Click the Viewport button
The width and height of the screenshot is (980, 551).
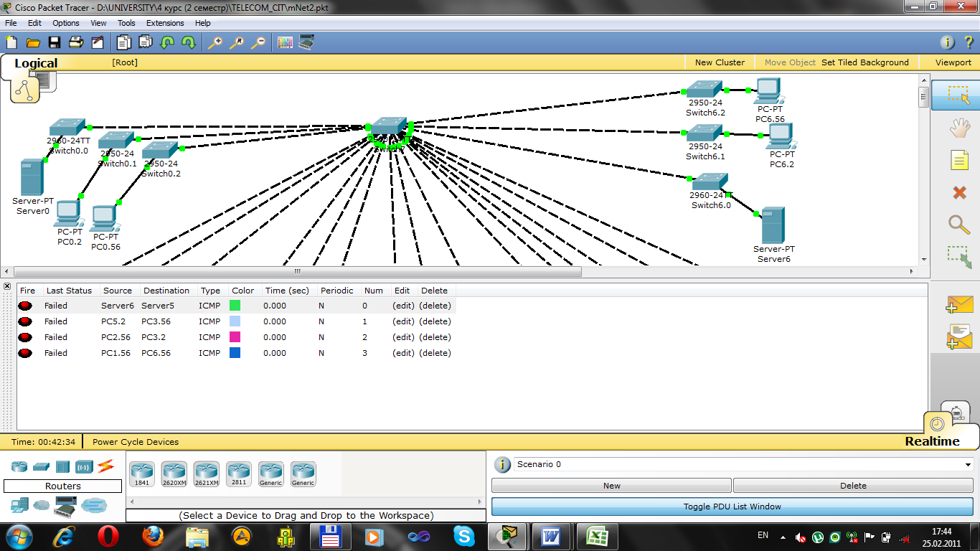click(953, 62)
